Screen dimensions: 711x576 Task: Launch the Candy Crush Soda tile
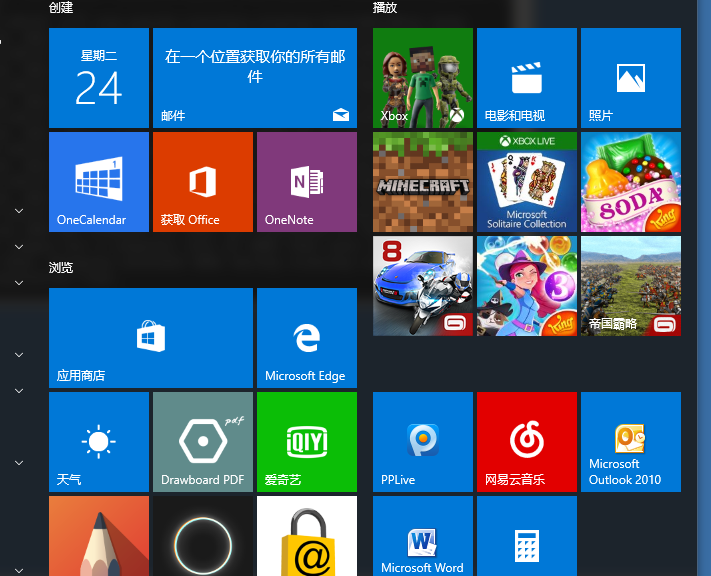click(631, 182)
